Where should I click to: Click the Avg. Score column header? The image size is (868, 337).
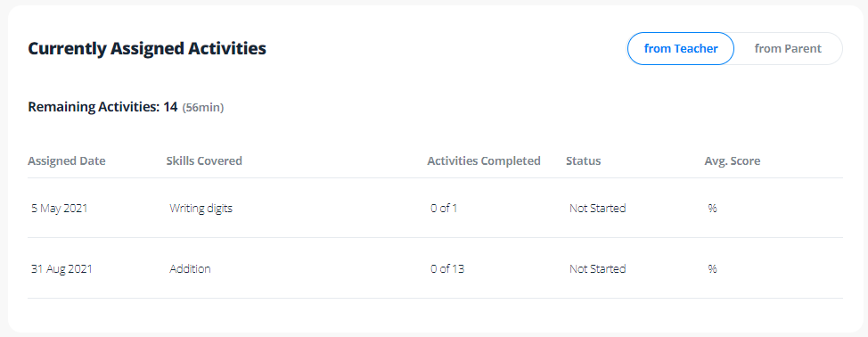[733, 161]
